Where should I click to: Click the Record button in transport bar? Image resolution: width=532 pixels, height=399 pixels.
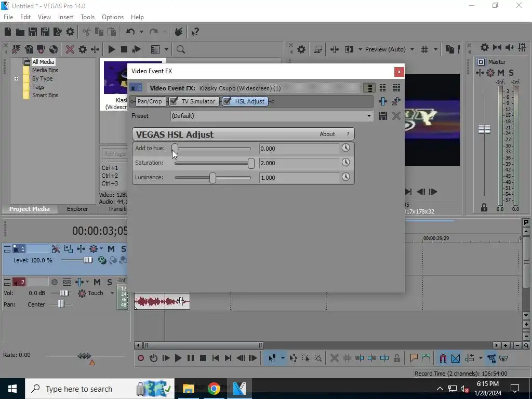(x=141, y=358)
